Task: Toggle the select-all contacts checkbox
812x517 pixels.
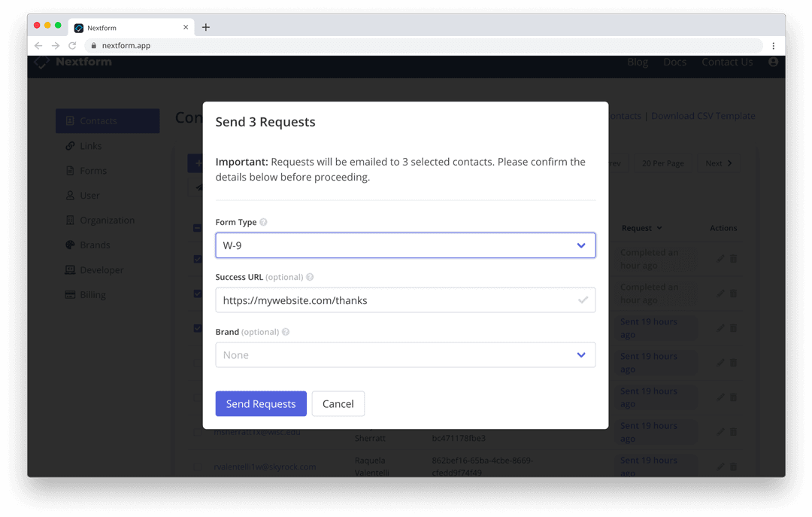Action: (x=197, y=228)
